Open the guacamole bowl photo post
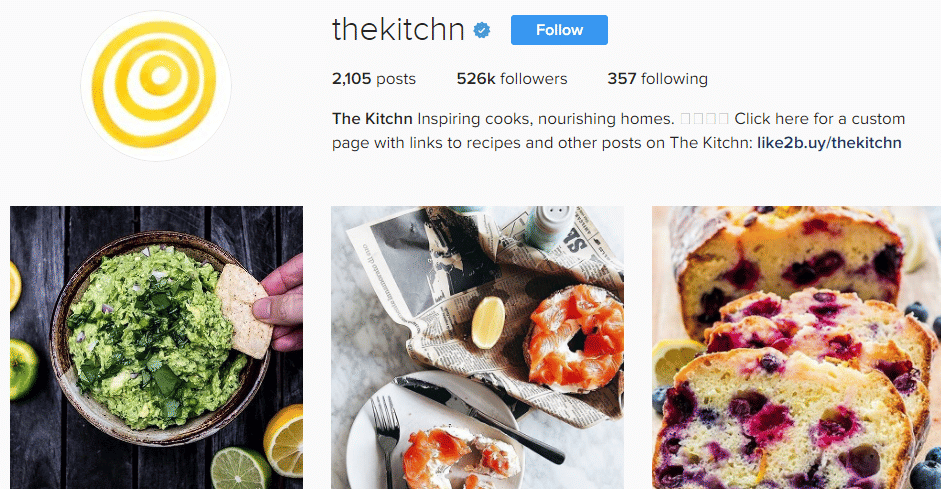Viewport: 941px width, 489px height. (x=156, y=347)
